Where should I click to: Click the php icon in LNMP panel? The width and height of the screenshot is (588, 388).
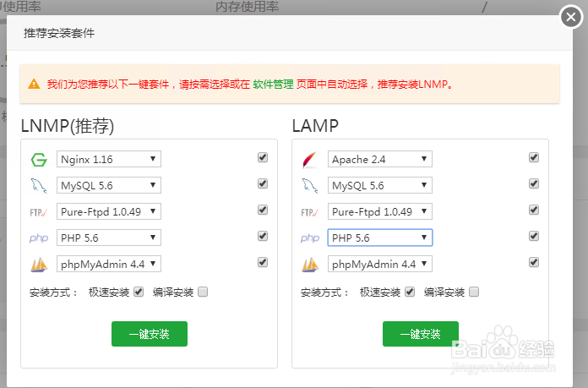[x=39, y=238]
